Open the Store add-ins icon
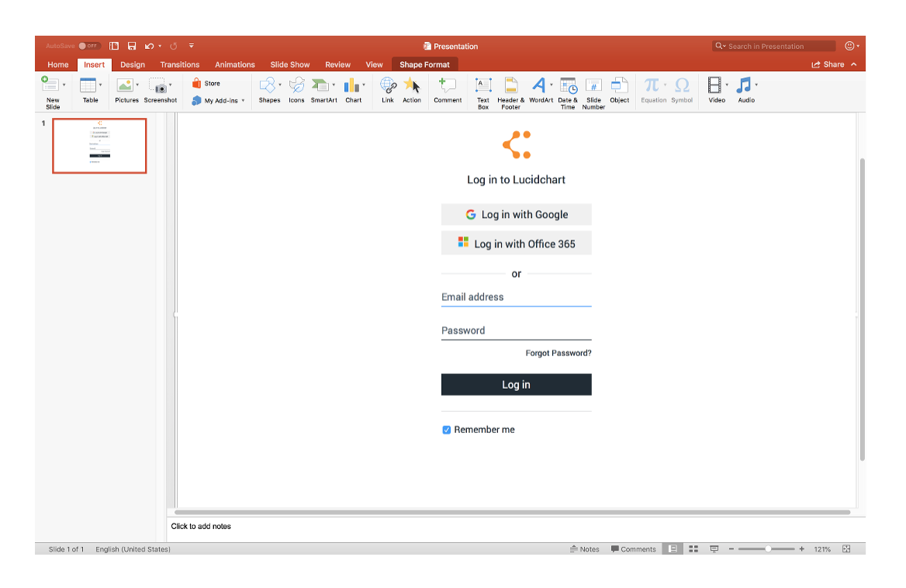 (x=196, y=83)
